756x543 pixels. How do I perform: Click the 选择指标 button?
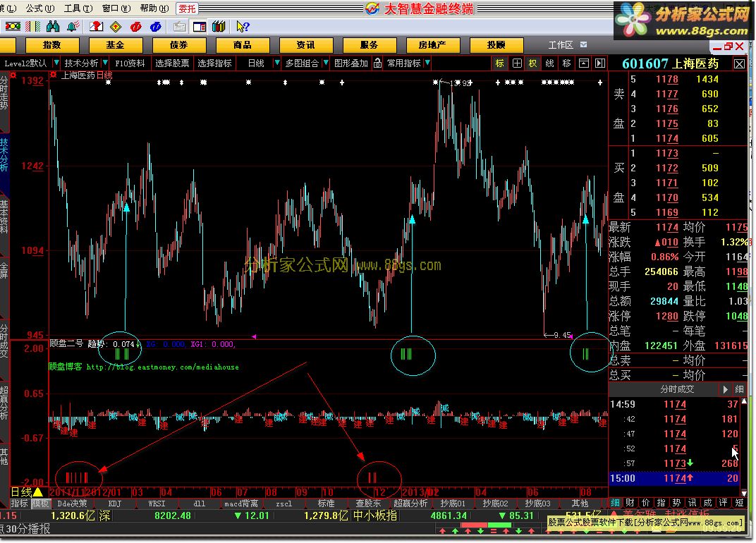[x=214, y=63]
